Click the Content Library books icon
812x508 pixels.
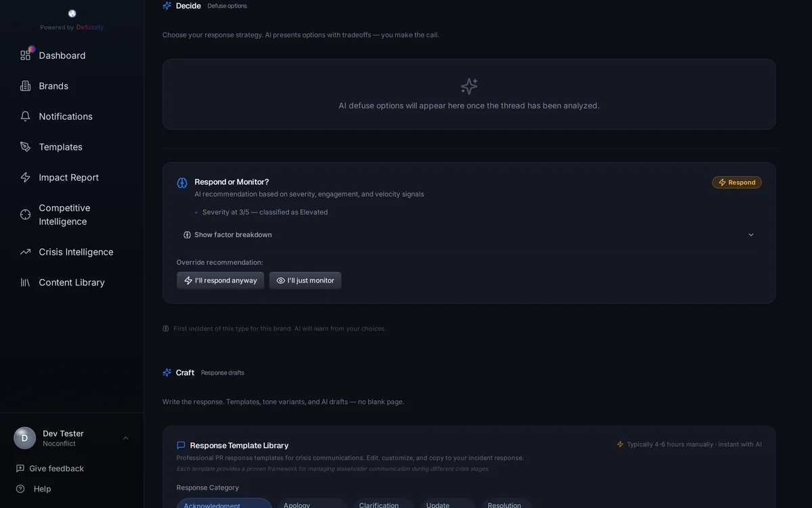pyautogui.click(x=26, y=282)
